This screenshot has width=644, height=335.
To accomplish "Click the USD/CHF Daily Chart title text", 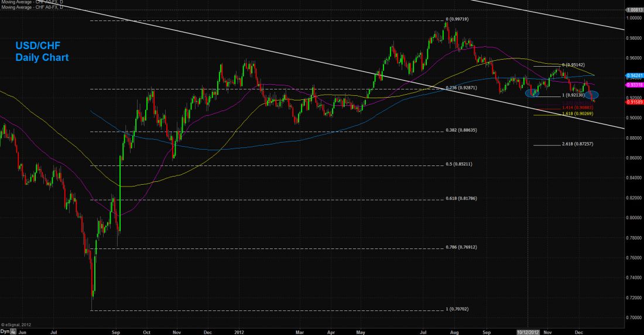I will click(x=42, y=53).
